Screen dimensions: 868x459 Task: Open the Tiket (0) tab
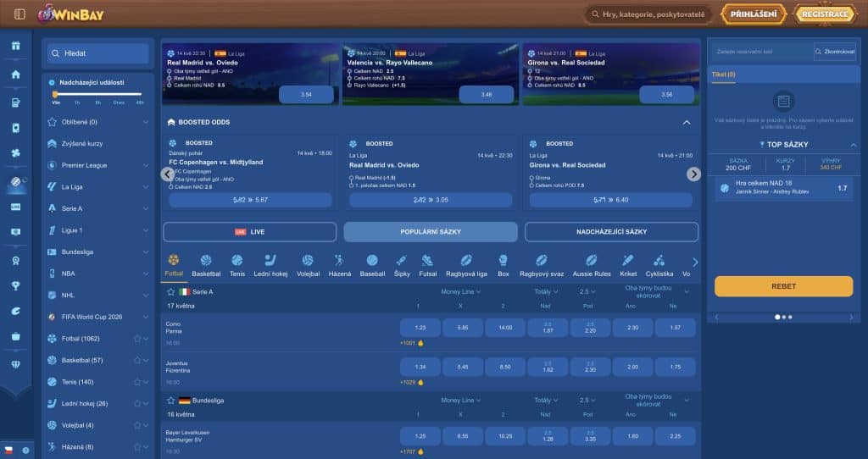pos(723,75)
